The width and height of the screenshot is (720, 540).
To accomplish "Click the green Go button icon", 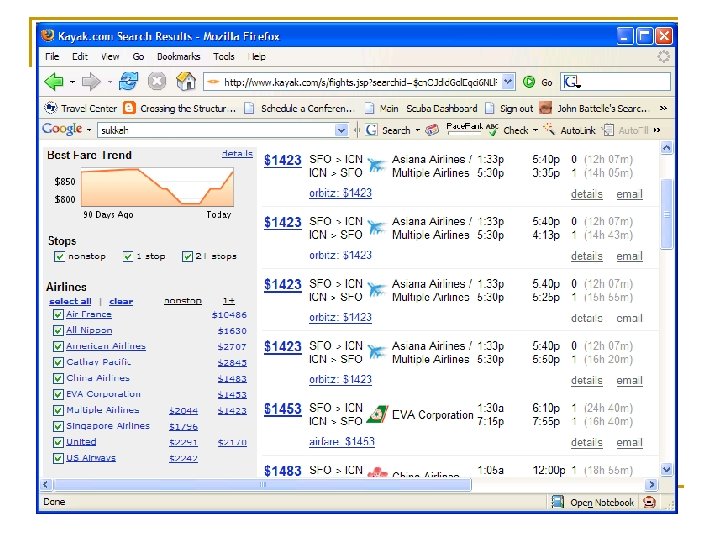I will (529, 82).
